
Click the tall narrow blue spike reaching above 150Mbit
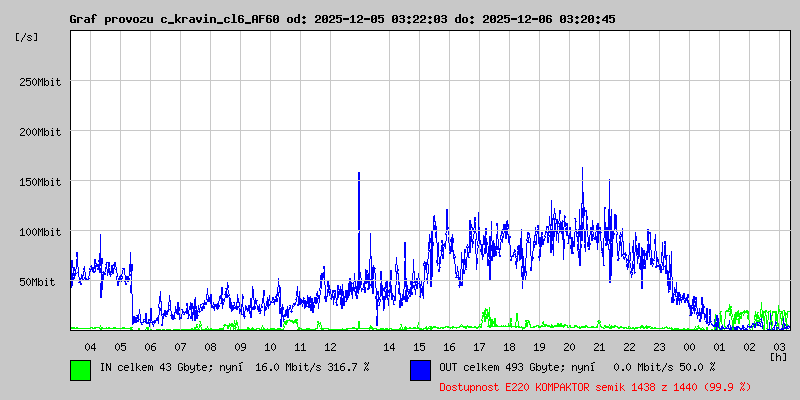pyautogui.click(x=359, y=200)
